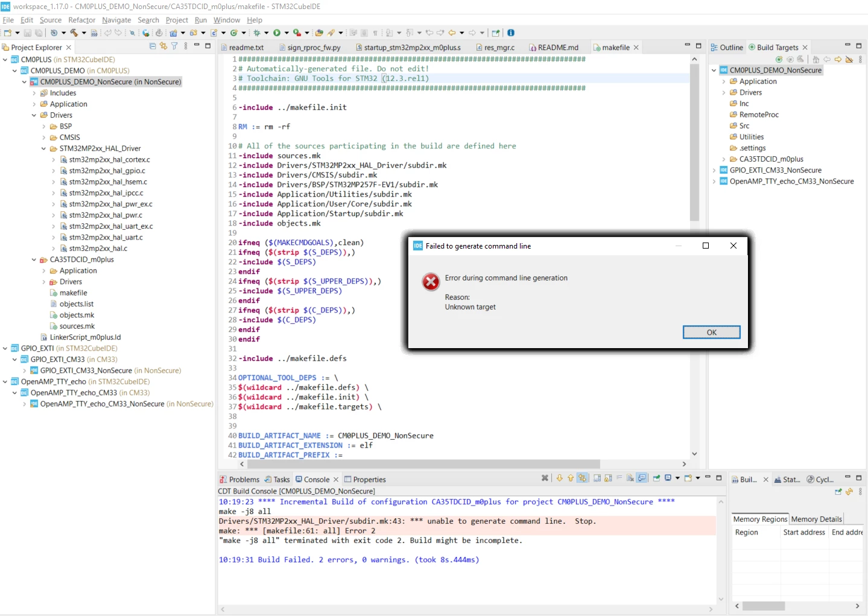Close the Project Explorer view
Viewport: 868px width, 616px height.
pos(68,48)
